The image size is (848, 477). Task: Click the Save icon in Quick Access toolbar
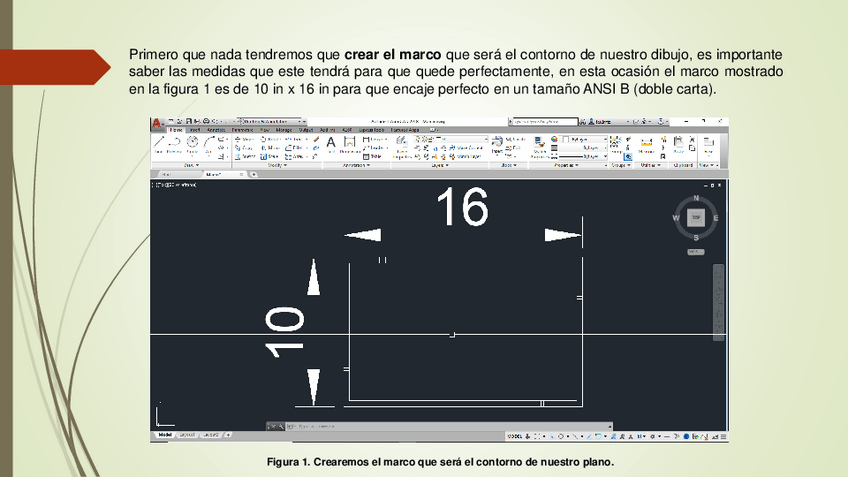pyautogui.click(x=189, y=122)
